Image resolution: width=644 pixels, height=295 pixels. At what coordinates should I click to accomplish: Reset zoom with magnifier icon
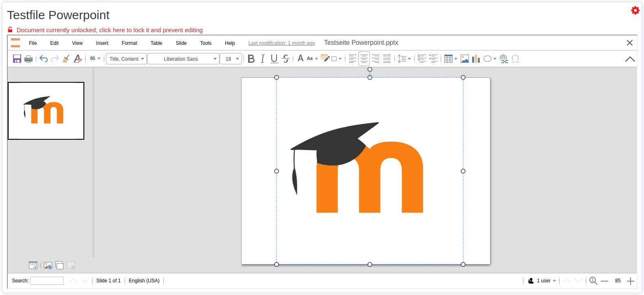pos(593,281)
